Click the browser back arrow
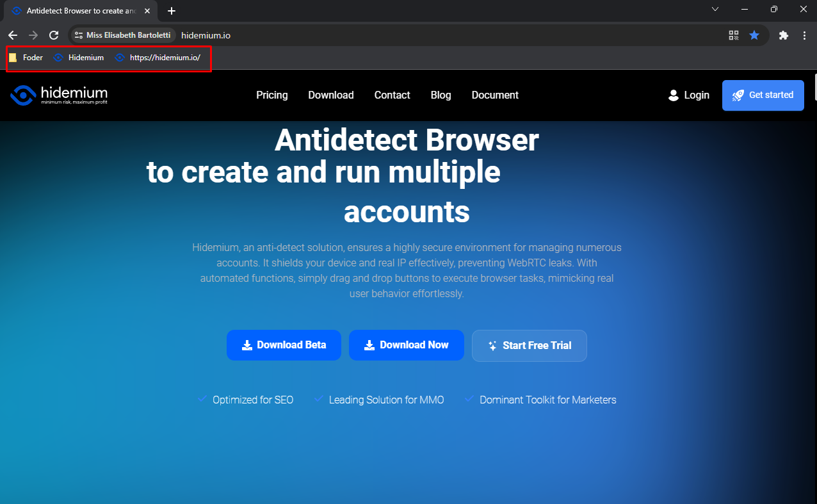 13,35
